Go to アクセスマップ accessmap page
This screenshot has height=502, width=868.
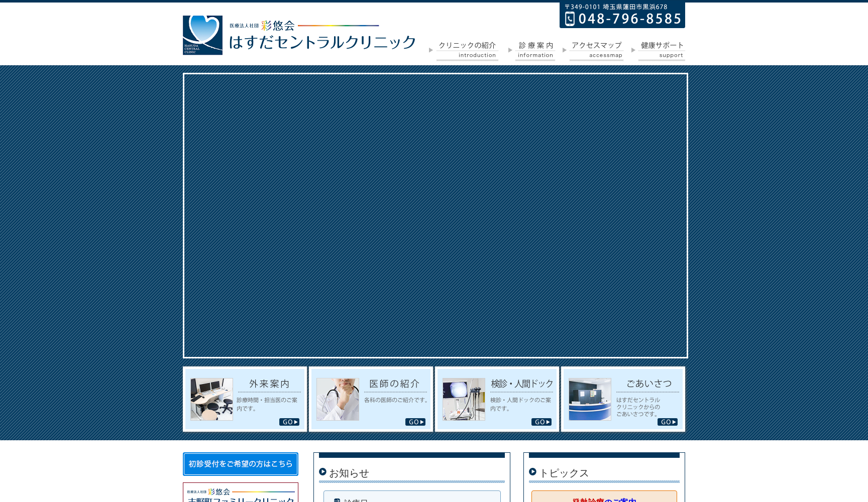pos(596,50)
